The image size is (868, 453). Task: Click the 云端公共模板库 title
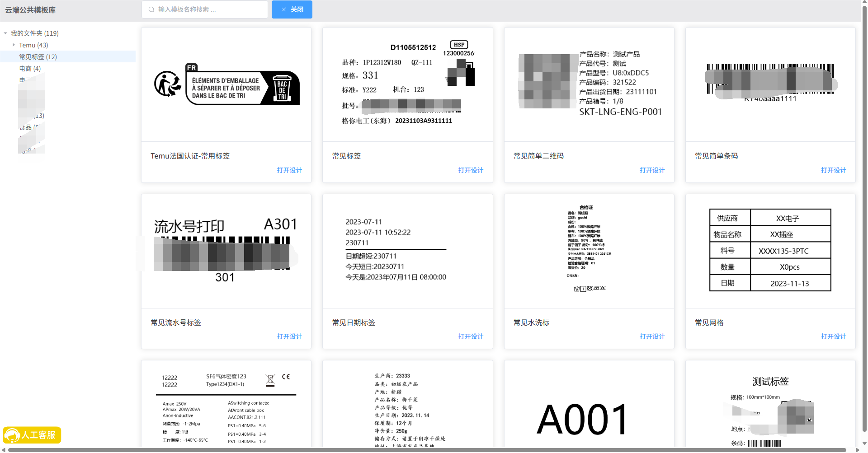coord(30,10)
